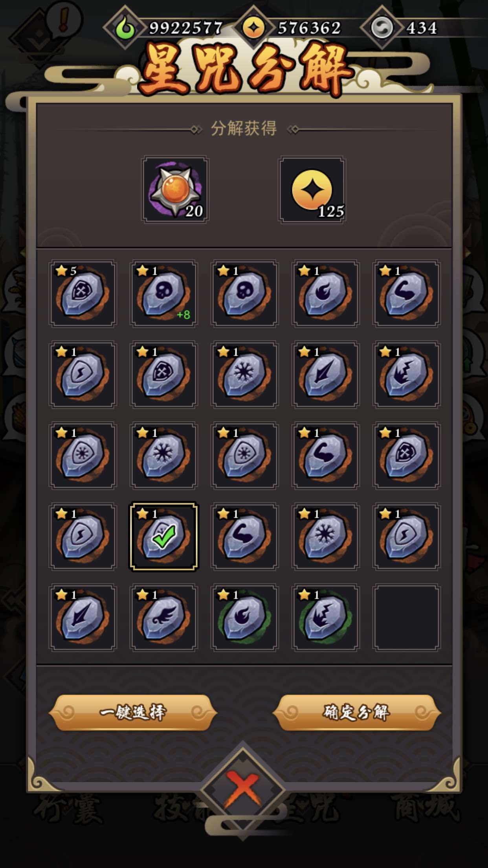The width and height of the screenshot is (488, 868).
Task: Pick the wing rune in bottom row
Action: click(164, 617)
